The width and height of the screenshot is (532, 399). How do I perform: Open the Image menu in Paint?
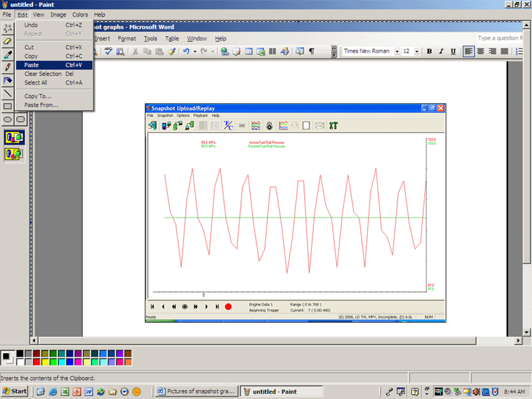[59, 14]
